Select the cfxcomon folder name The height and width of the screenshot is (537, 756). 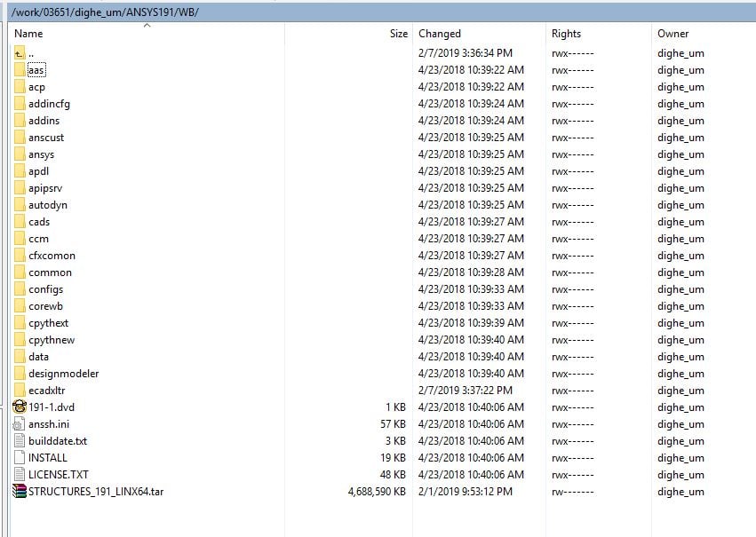pos(52,256)
